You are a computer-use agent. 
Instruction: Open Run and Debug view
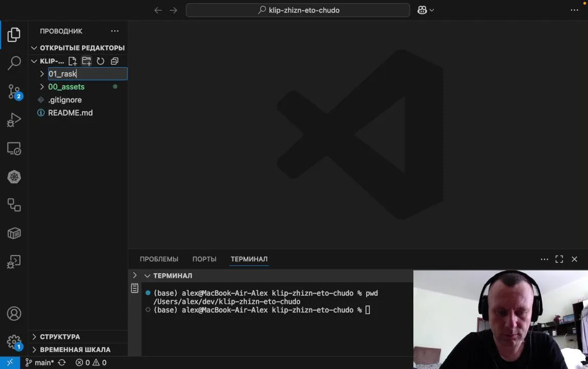pyautogui.click(x=14, y=120)
